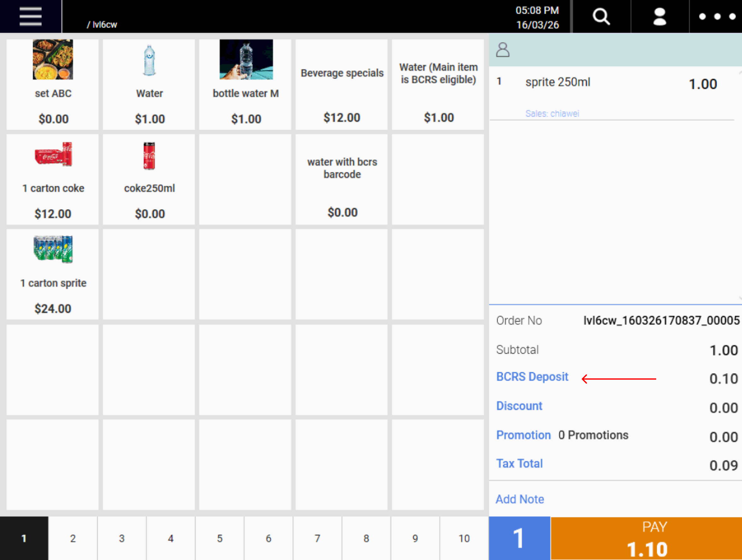Open the user account icon
742x560 pixels.
[659, 16]
